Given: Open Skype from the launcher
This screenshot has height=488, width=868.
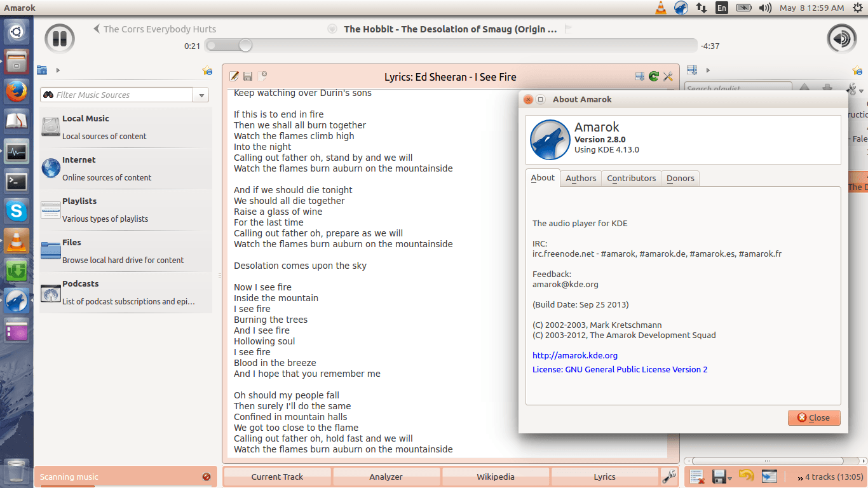Looking at the screenshot, I should (17, 211).
